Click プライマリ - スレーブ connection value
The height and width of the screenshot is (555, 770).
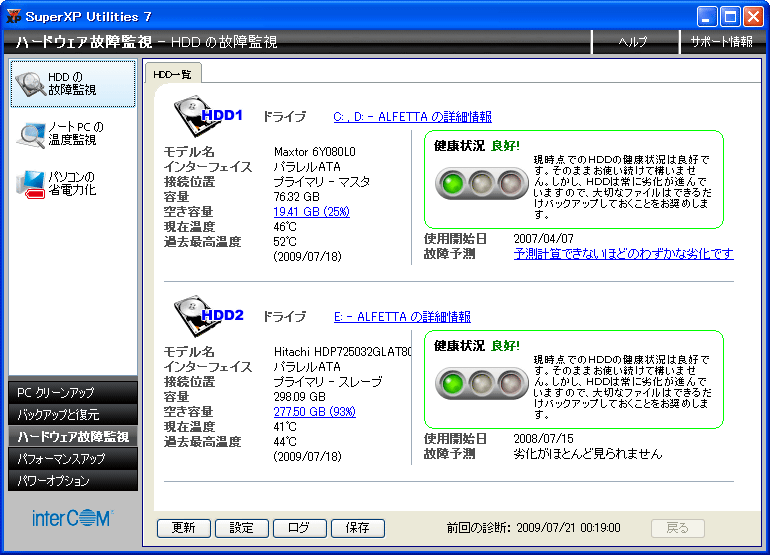tap(328, 382)
